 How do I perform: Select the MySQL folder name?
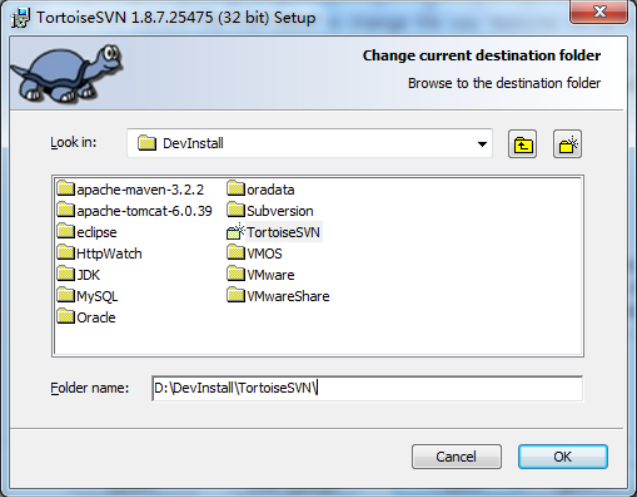97,296
